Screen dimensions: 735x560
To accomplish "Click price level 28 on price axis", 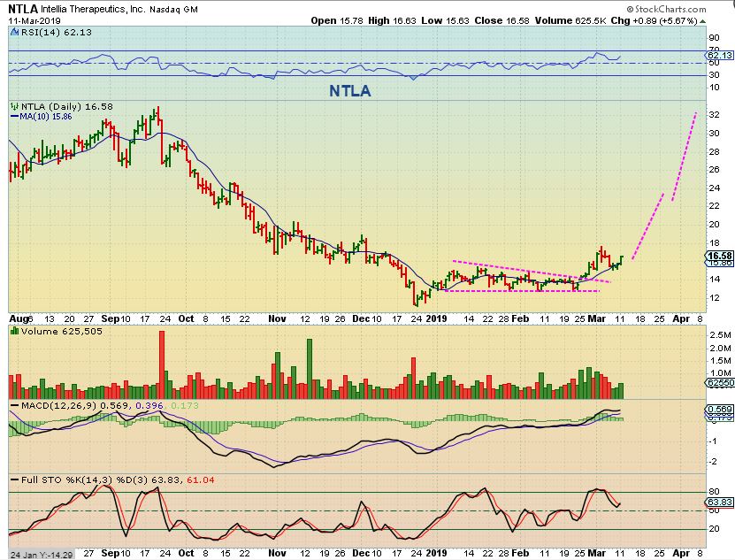I will [715, 151].
